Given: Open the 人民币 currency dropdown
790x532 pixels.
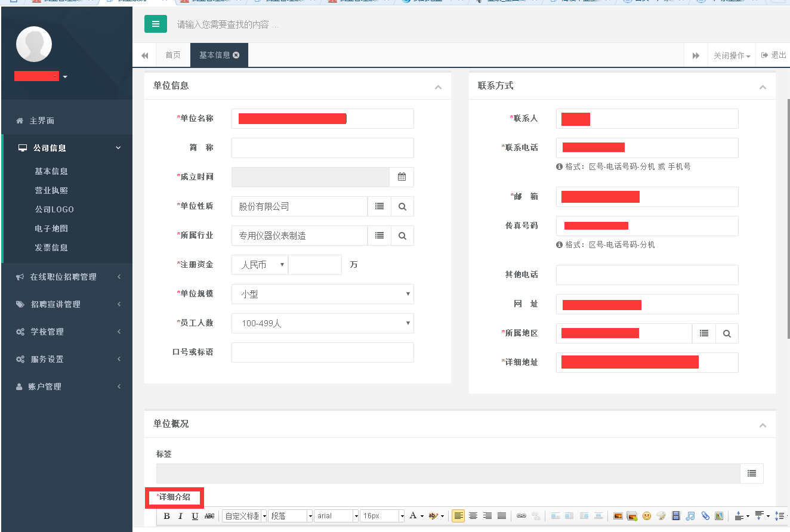Looking at the screenshot, I should (x=260, y=265).
